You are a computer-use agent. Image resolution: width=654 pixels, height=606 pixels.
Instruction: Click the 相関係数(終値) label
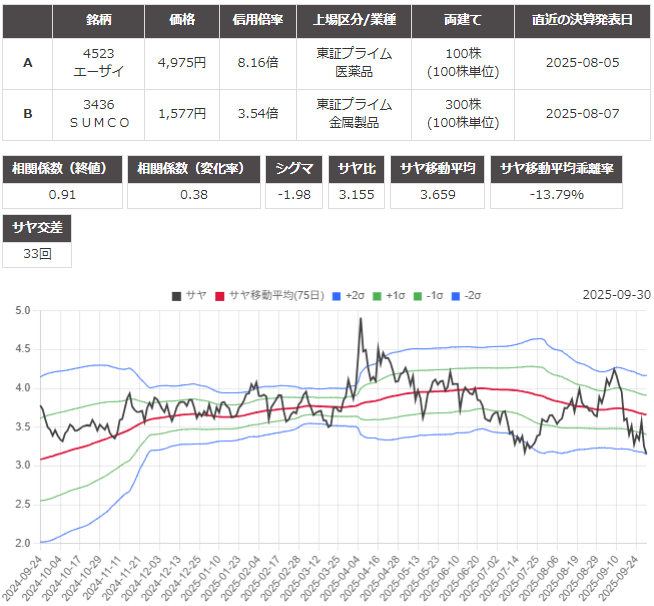tap(62, 168)
